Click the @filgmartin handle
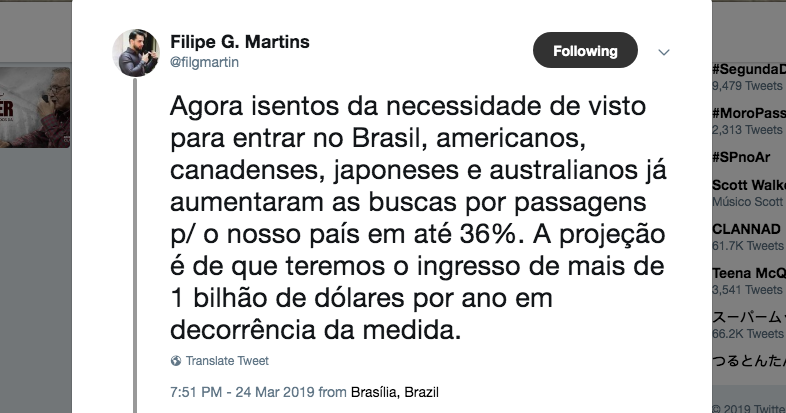This screenshot has width=786, height=413. pos(205,62)
